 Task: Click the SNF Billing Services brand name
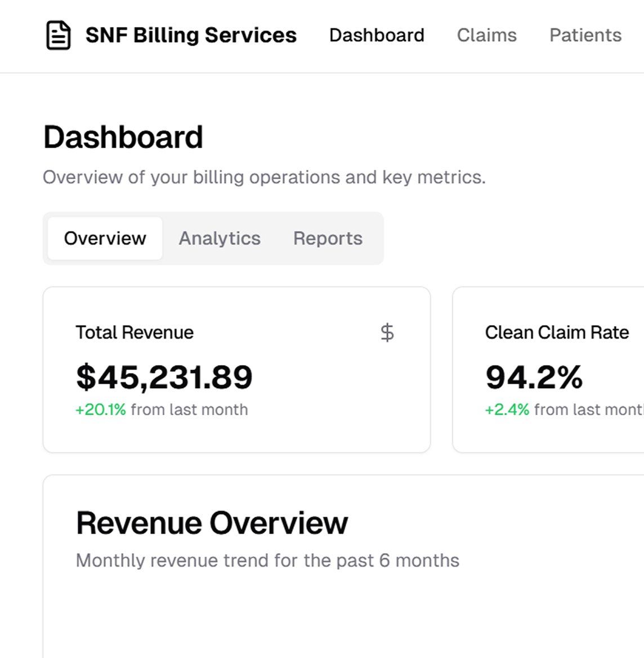pos(191,35)
